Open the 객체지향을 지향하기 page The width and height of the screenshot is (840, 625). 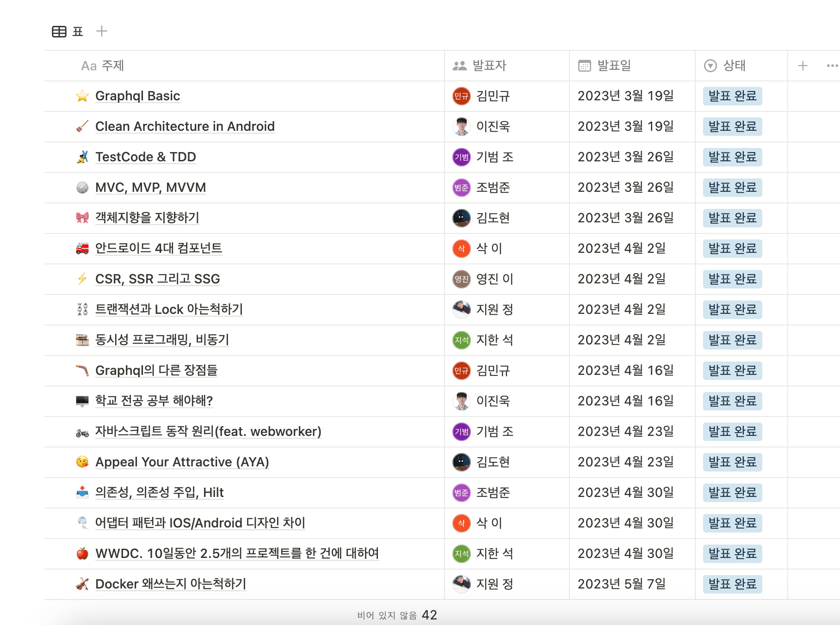[x=147, y=218]
